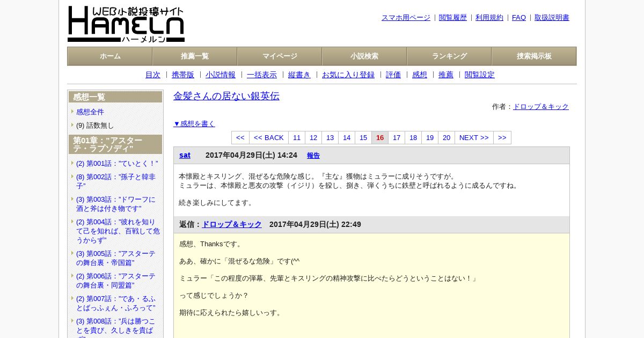644x338 pixels.
Task: Click NEXT >> pagination button
Action: point(474,138)
